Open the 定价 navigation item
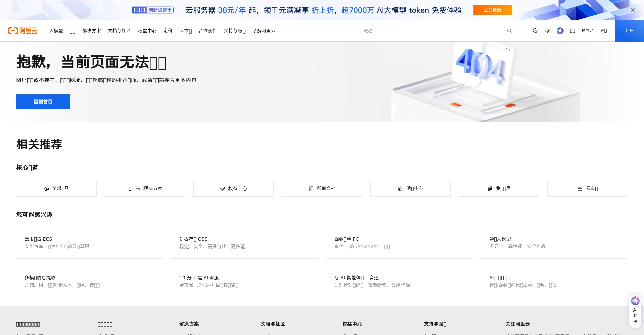Screen dimensions: 644x335 168,31
